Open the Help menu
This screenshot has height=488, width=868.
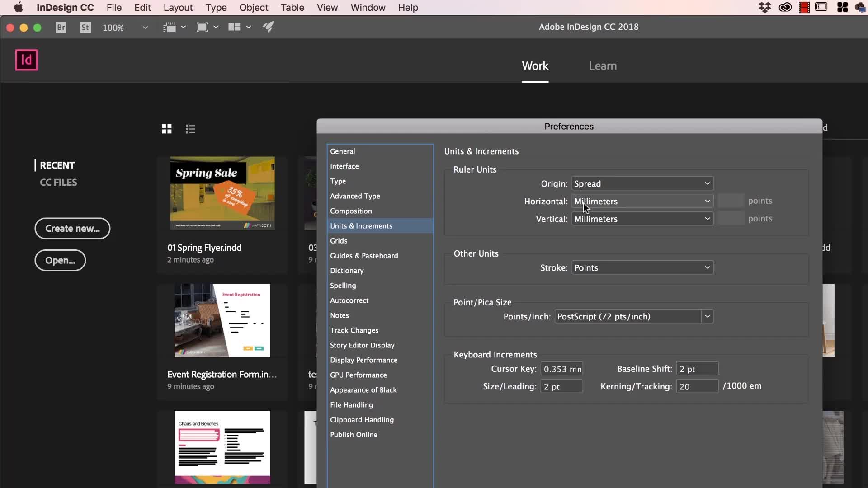(408, 7)
